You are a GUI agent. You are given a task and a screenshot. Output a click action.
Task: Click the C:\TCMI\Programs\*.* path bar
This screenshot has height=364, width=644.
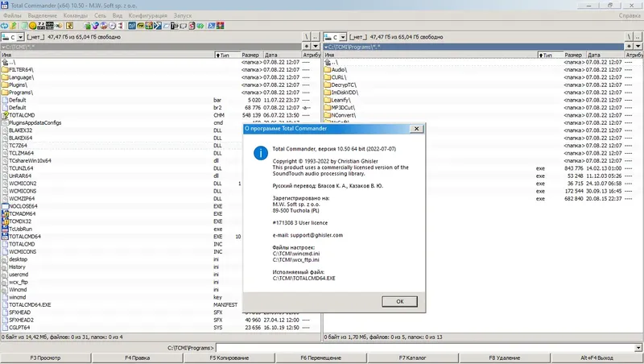pos(473,47)
